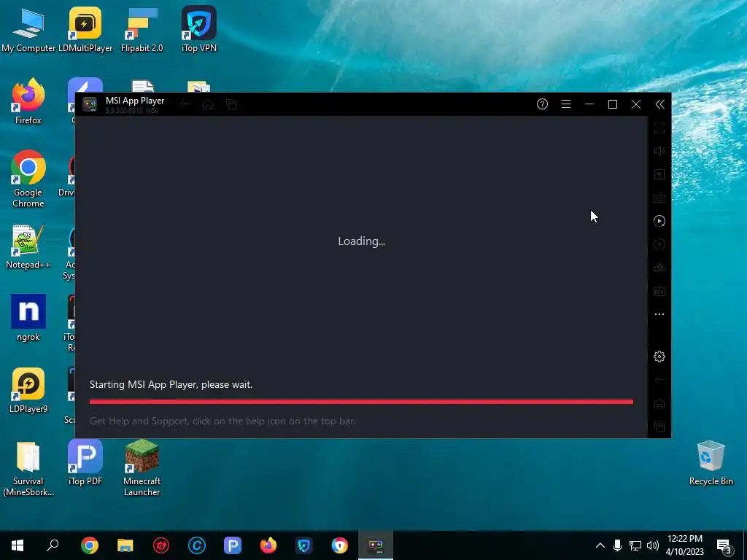747x560 pixels.
Task: Select the Recycle Bin desktop icon
Action: pyautogui.click(x=711, y=463)
